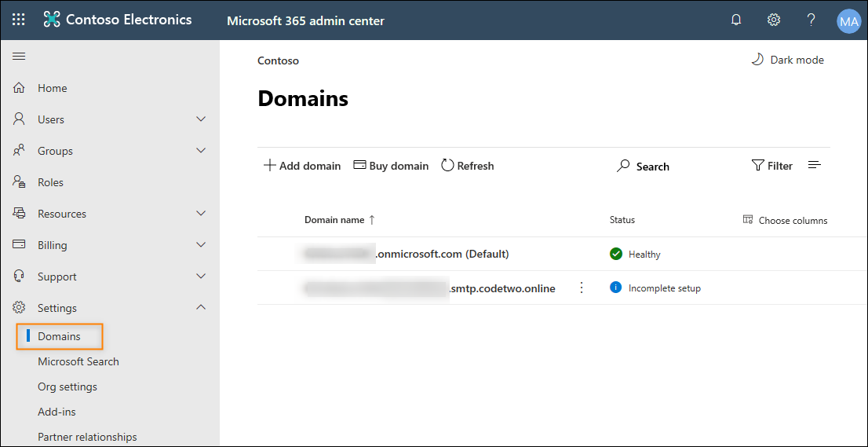This screenshot has width=868, height=447.
Task: Open the MA account avatar
Action: click(848, 21)
